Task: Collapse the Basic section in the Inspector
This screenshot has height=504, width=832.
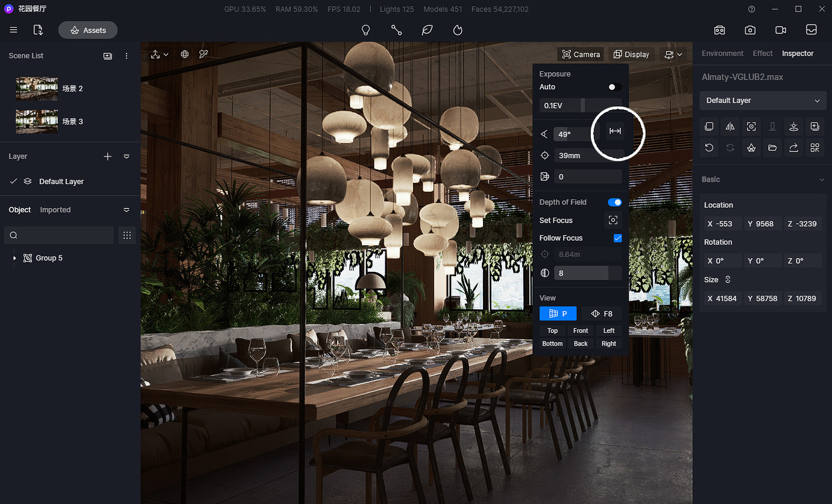Action: click(821, 179)
